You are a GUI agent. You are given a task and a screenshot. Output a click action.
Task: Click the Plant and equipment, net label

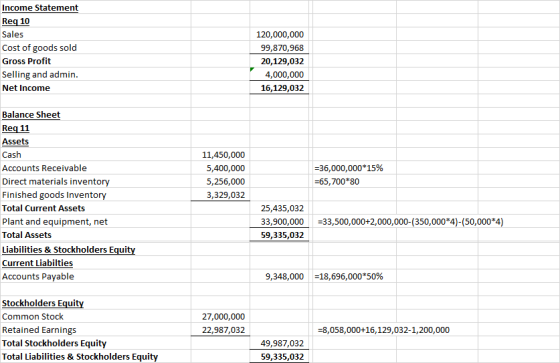click(x=55, y=222)
